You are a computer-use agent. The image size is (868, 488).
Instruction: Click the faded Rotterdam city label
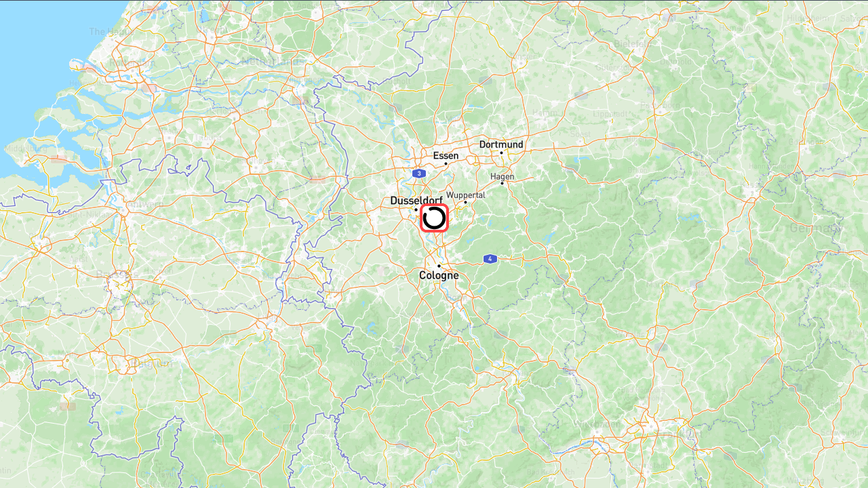click(x=131, y=62)
